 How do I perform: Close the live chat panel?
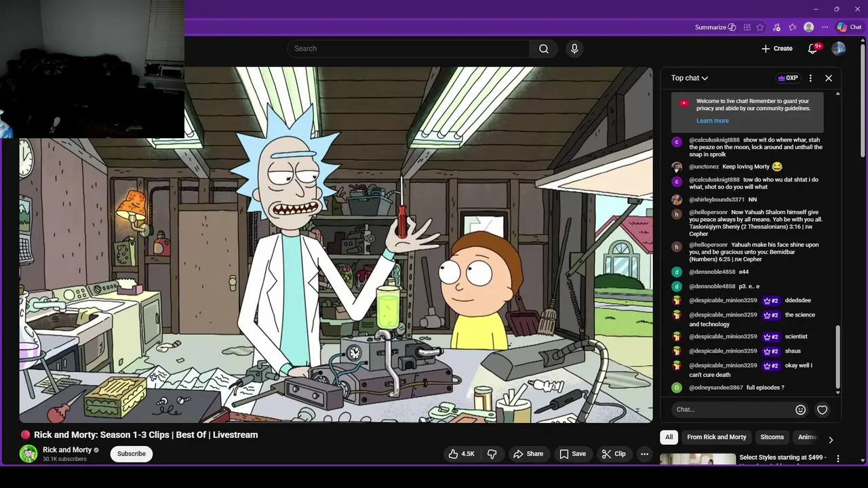829,78
